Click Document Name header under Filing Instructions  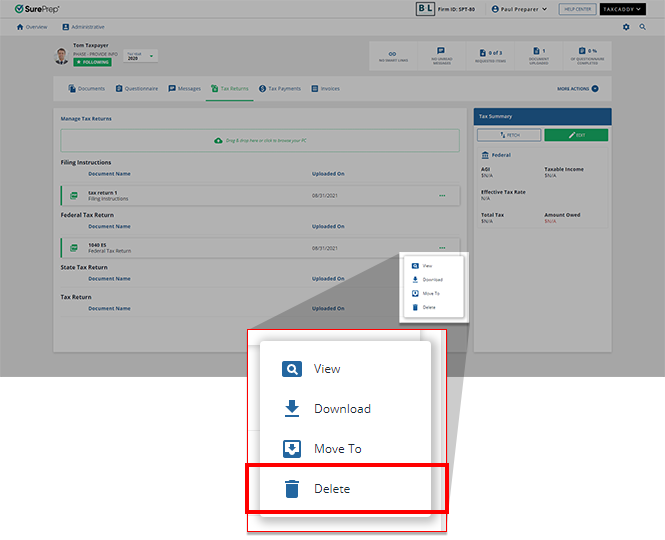click(109, 174)
